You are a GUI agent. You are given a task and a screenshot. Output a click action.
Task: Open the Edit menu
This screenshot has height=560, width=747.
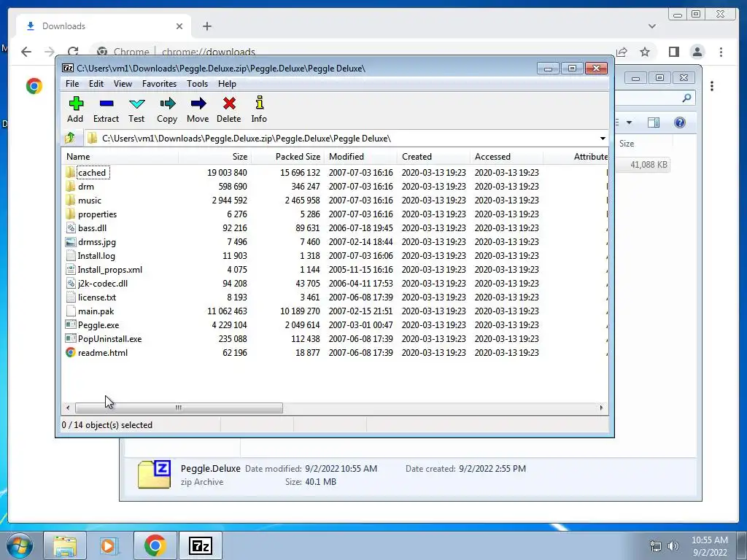[x=96, y=84]
